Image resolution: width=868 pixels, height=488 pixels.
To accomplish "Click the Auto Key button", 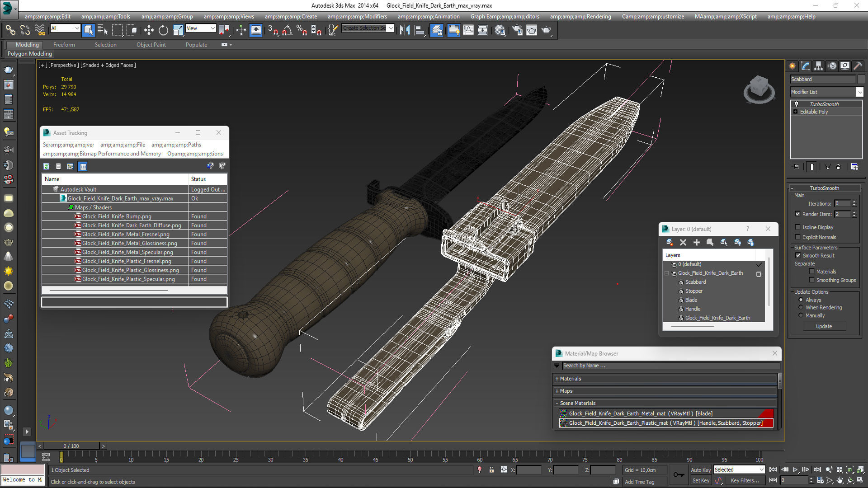I will tap(700, 470).
